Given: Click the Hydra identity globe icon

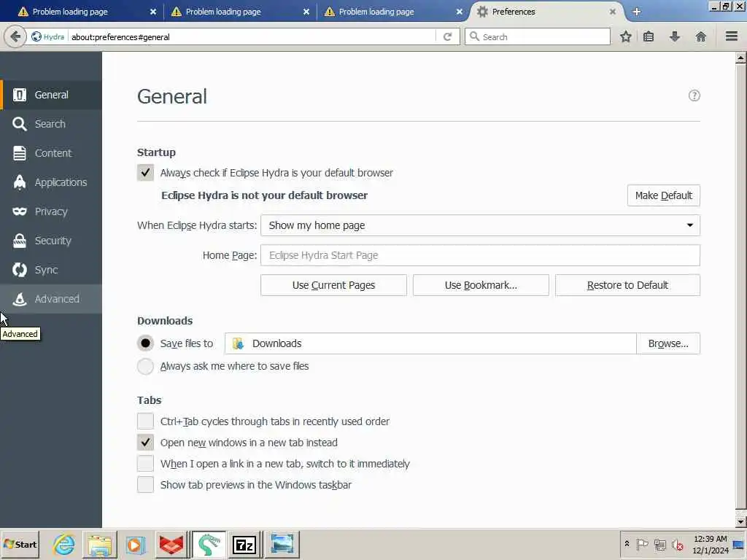Looking at the screenshot, I should click(36, 36).
